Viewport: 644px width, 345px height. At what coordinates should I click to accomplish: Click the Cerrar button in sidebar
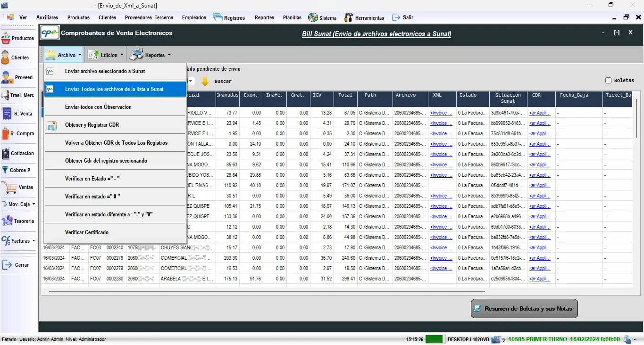click(x=17, y=265)
